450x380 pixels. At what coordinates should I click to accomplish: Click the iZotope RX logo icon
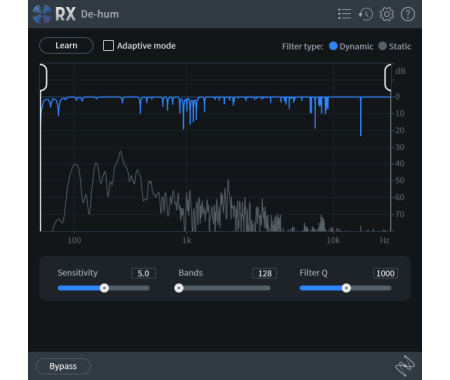42,14
